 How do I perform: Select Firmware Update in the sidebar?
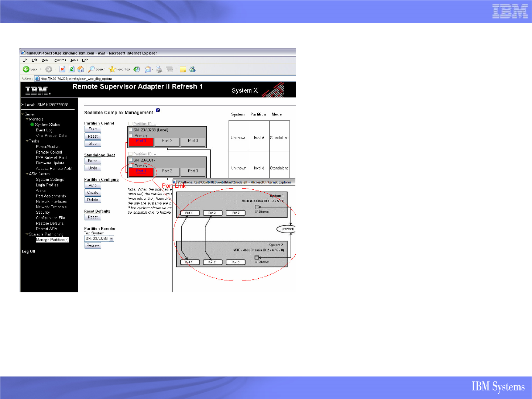pos(50,163)
